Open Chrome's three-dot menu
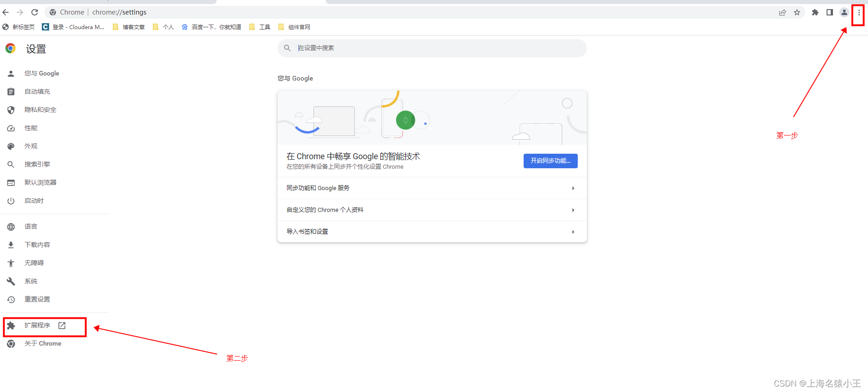Screen dimensions: 868x392 coord(859,12)
